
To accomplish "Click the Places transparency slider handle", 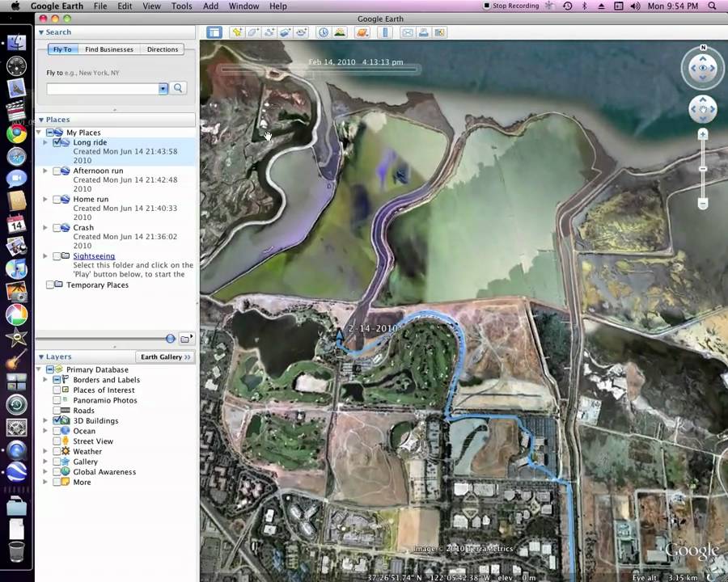I will [x=171, y=339].
